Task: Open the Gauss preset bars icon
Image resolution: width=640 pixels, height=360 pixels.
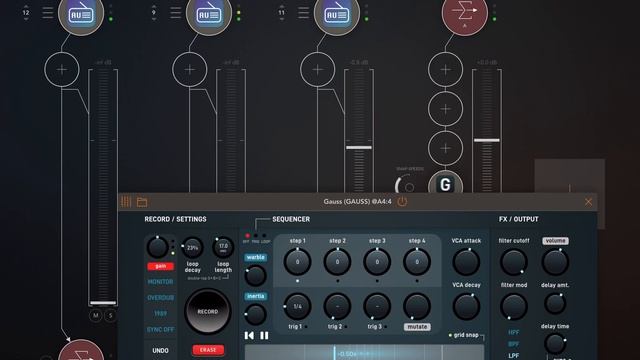Action: (x=126, y=202)
